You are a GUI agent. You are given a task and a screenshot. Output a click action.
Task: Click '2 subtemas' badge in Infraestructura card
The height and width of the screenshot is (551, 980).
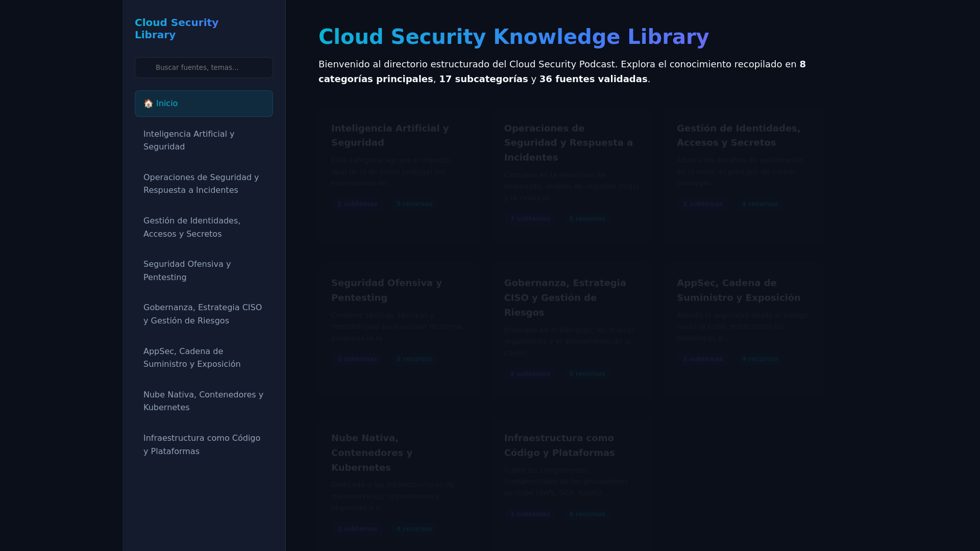pyautogui.click(x=530, y=514)
